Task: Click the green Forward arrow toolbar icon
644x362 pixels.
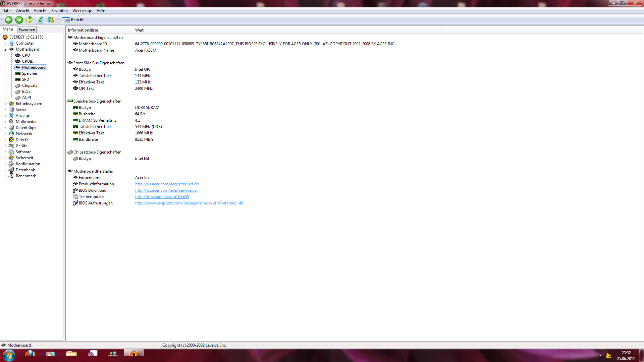Action: [19, 20]
